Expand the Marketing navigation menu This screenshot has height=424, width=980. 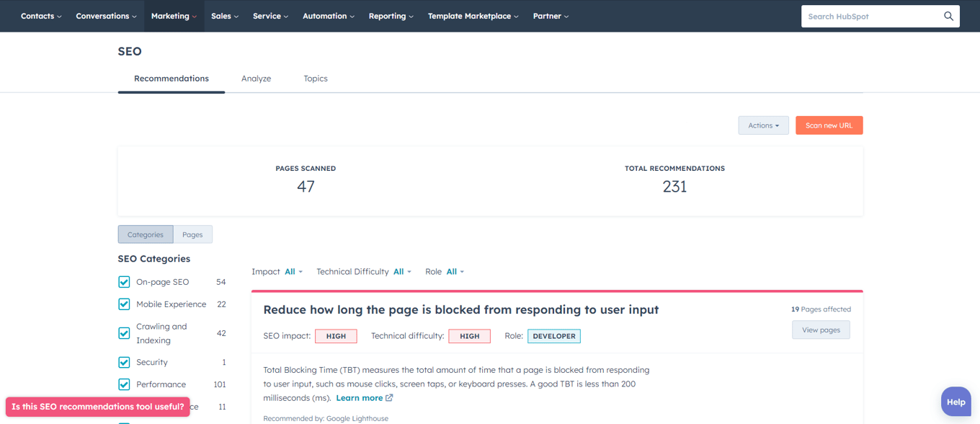pyautogui.click(x=173, y=15)
